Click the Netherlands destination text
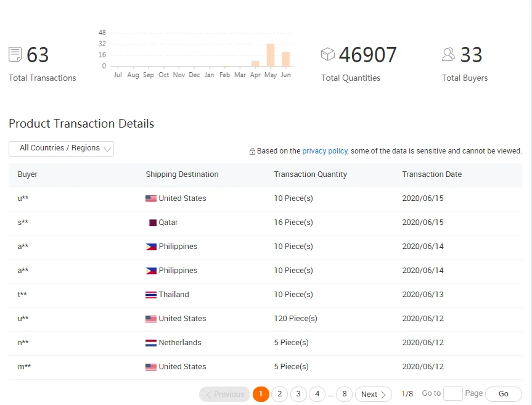Screen dimensions: 532x405 [180, 343]
